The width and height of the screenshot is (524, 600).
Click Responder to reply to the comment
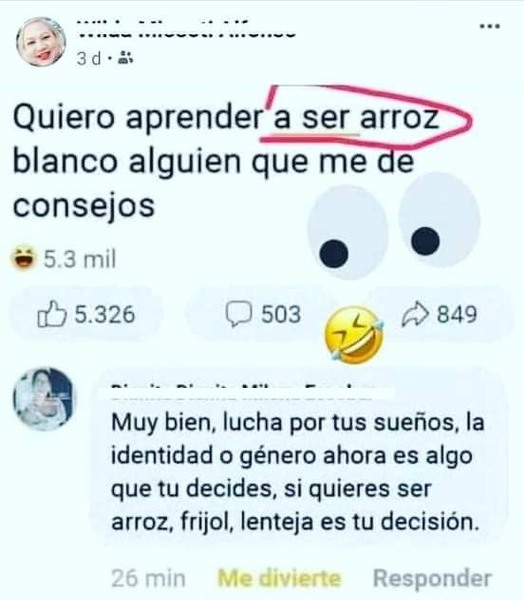coord(432,578)
